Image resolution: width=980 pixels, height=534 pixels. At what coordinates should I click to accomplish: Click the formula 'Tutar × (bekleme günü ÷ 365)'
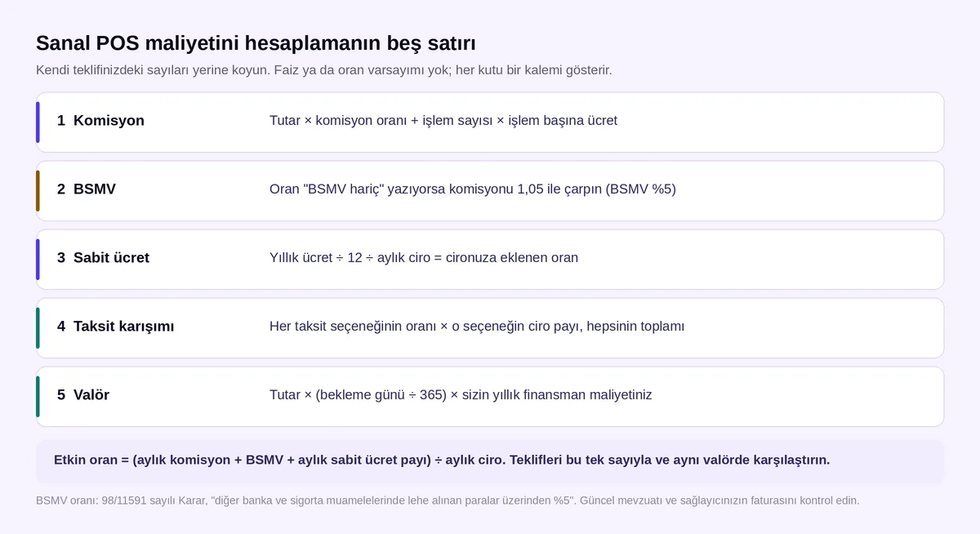pyautogui.click(x=461, y=395)
